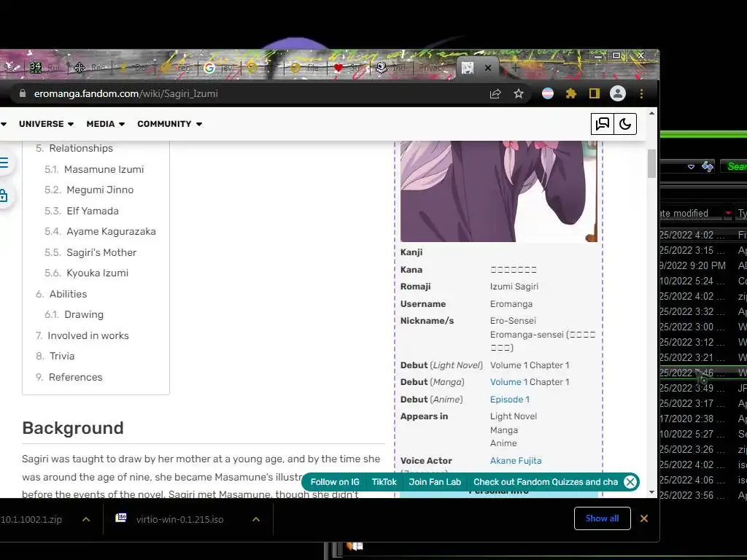Screen dimensions: 747x560
Task: Switch to the tab with red heart icon
Action: click(x=349, y=68)
